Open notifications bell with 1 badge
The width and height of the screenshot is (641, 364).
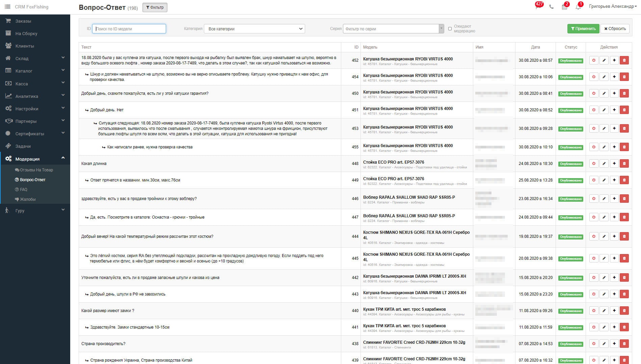tap(579, 6)
